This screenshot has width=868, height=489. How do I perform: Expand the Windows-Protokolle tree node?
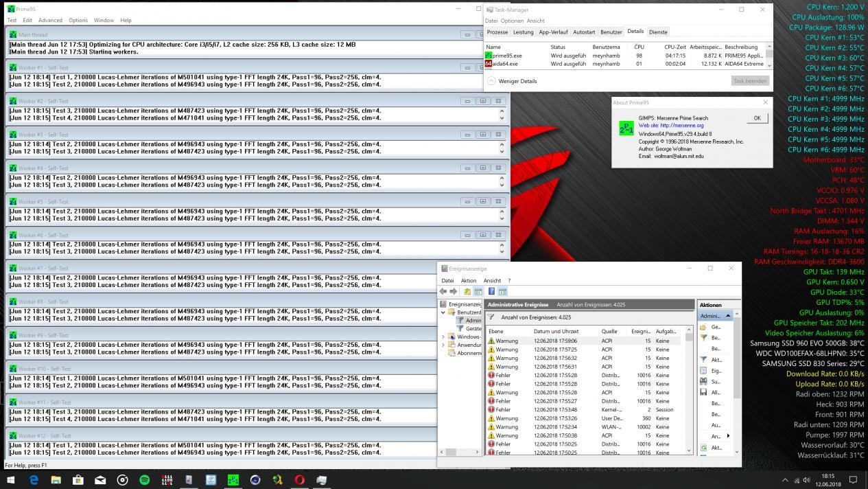point(443,337)
